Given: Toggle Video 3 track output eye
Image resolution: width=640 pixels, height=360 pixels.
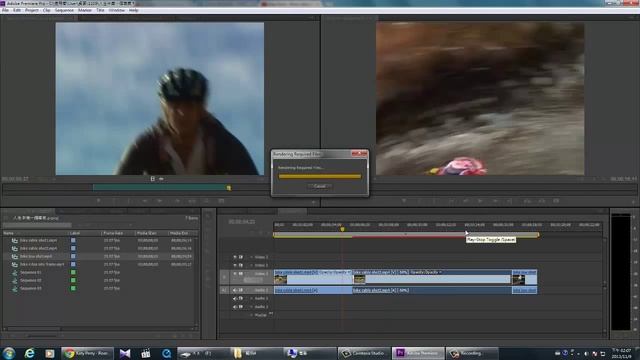Looking at the screenshot, I should coord(235,257).
